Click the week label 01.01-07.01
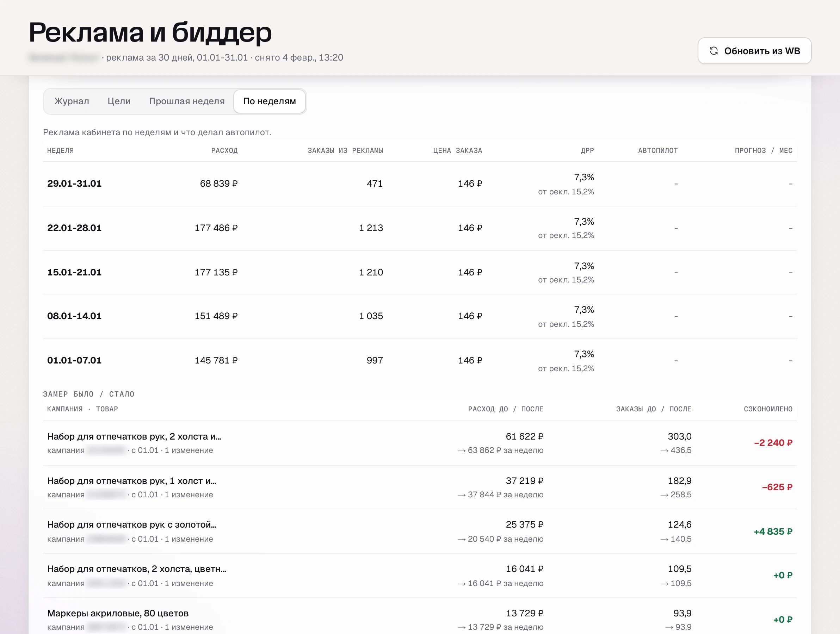840x634 pixels. tap(74, 361)
